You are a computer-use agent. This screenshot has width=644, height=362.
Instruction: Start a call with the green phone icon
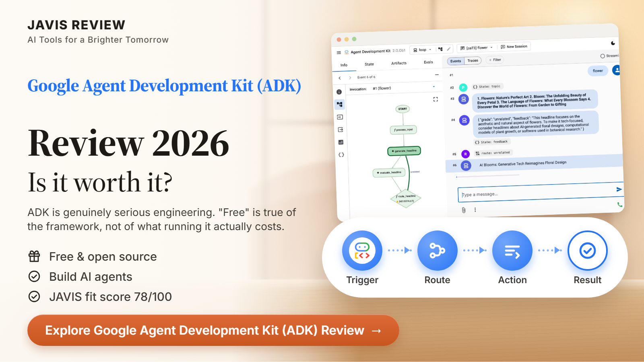tap(619, 204)
